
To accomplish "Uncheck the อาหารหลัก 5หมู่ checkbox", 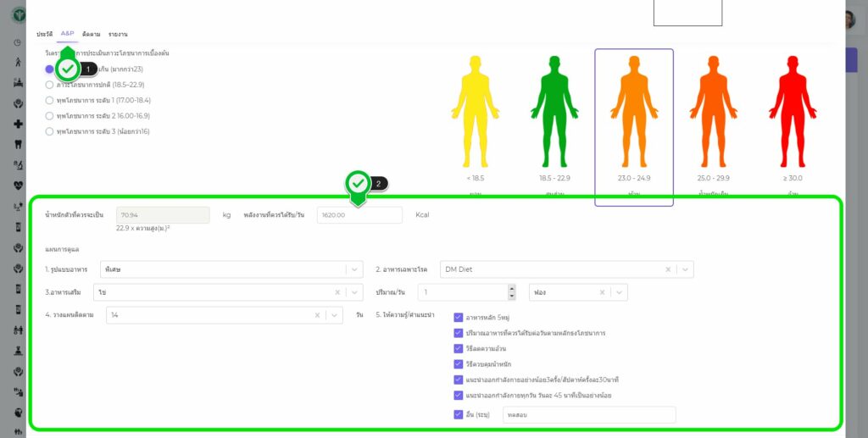I will (458, 317).
